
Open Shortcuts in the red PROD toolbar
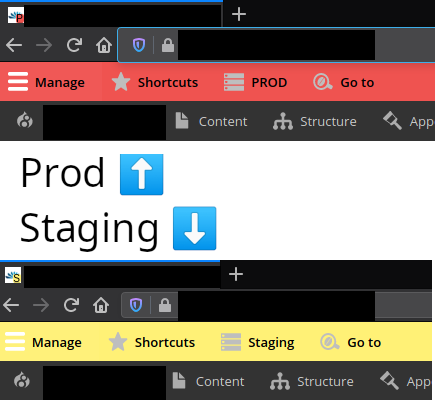pyautogui.click(x=155, y=82)
